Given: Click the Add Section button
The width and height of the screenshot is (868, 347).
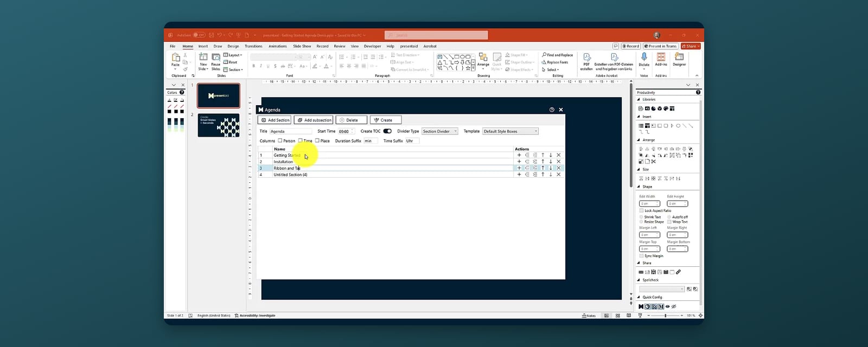Looking at the screenshot, I should pyautogui.click(x=275, y=120).
